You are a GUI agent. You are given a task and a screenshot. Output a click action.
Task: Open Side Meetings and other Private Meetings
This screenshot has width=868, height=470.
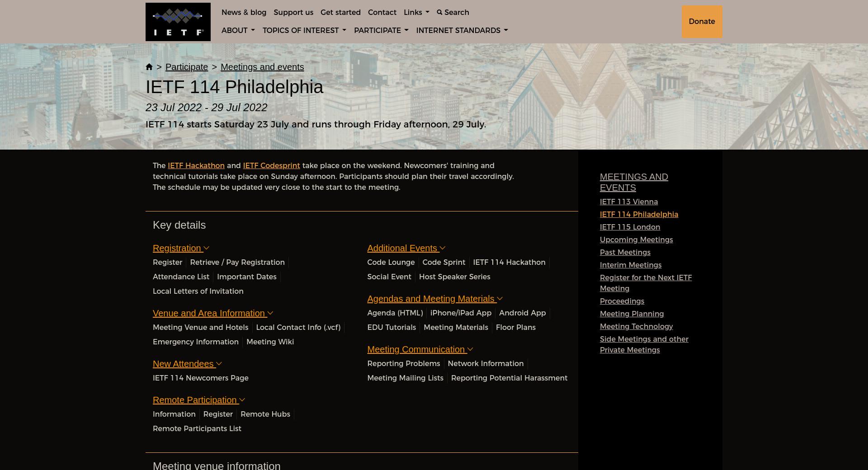pyautogui.click(x=644, y=344)
